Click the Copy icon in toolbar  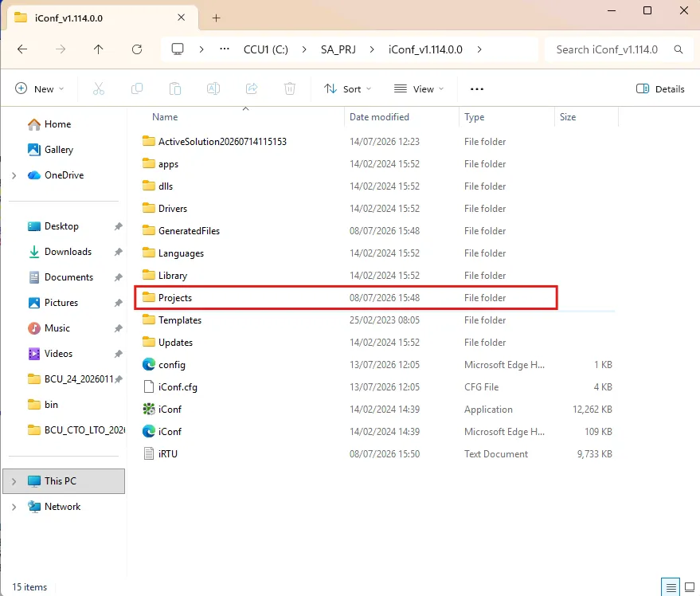pos(137,89)
